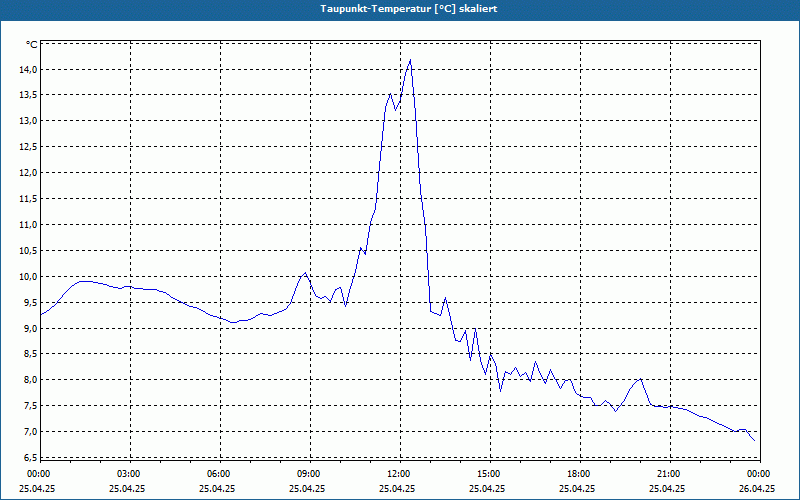Click the '9,0' y-axis label

(31, 329)
